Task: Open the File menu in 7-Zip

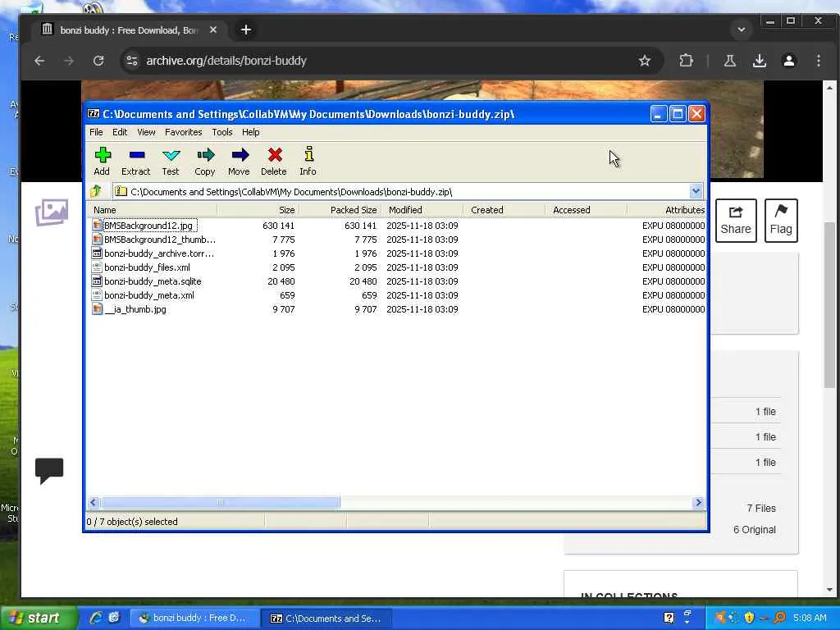Action: 96,132
